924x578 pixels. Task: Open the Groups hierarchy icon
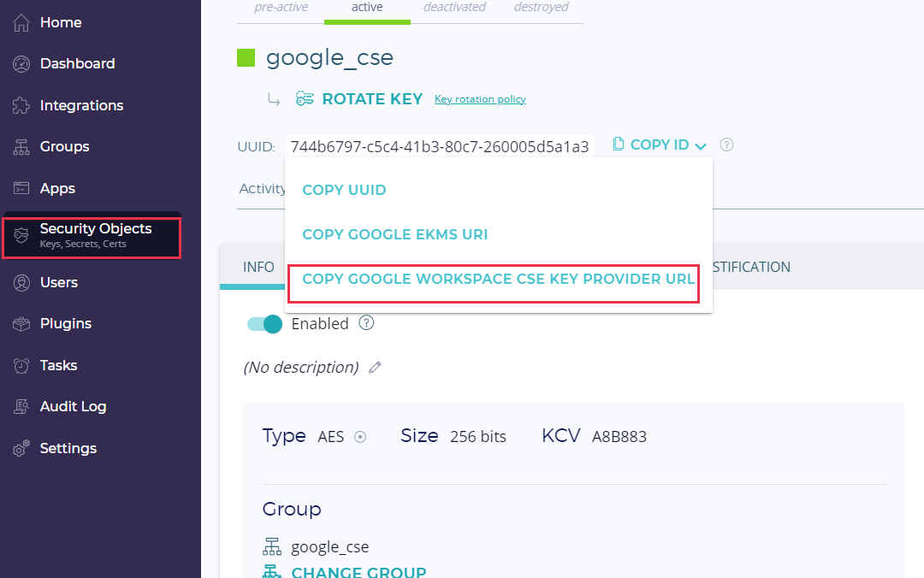point(21,147)
